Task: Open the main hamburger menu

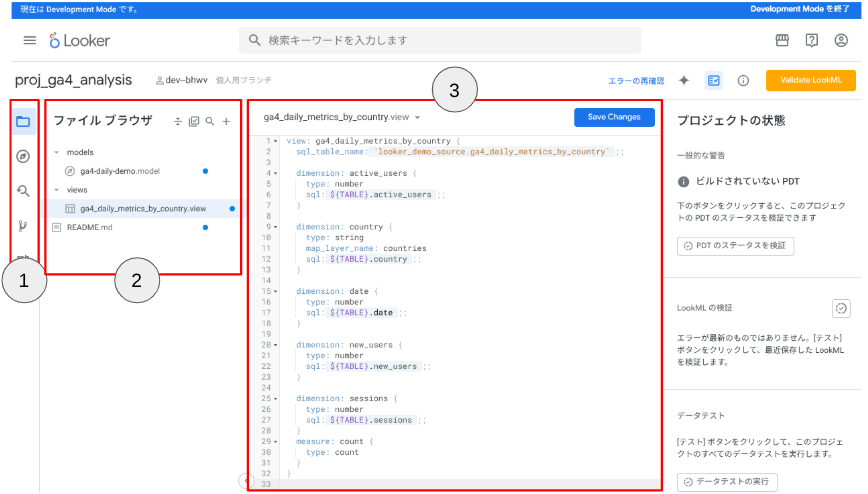Action: tap(30, 40)
